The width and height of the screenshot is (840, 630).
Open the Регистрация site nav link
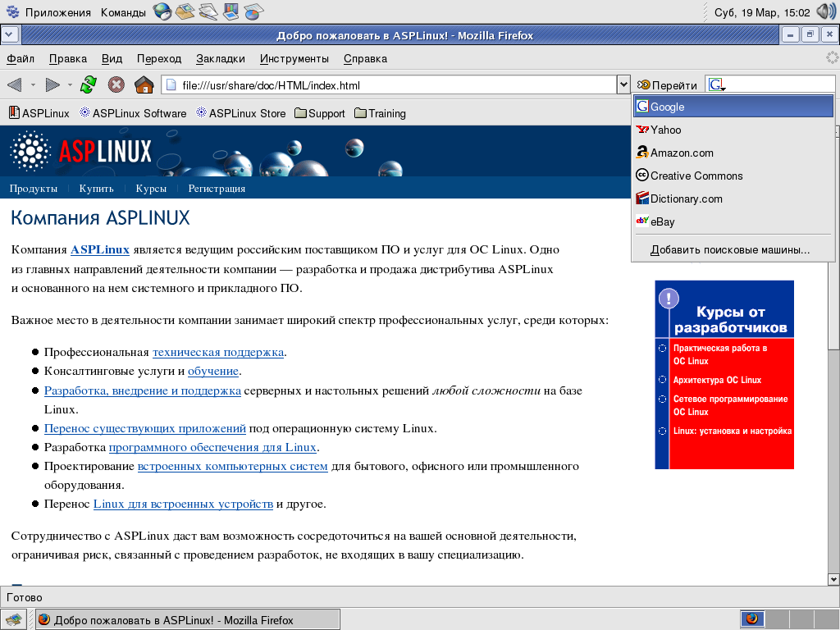point(217,189)
